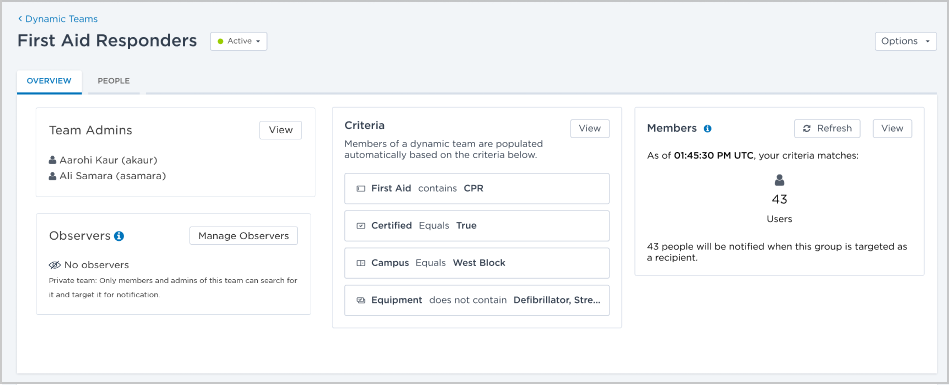Click the First Aid criterion icon
Screen dimensions: 949x385
point(361,189)
